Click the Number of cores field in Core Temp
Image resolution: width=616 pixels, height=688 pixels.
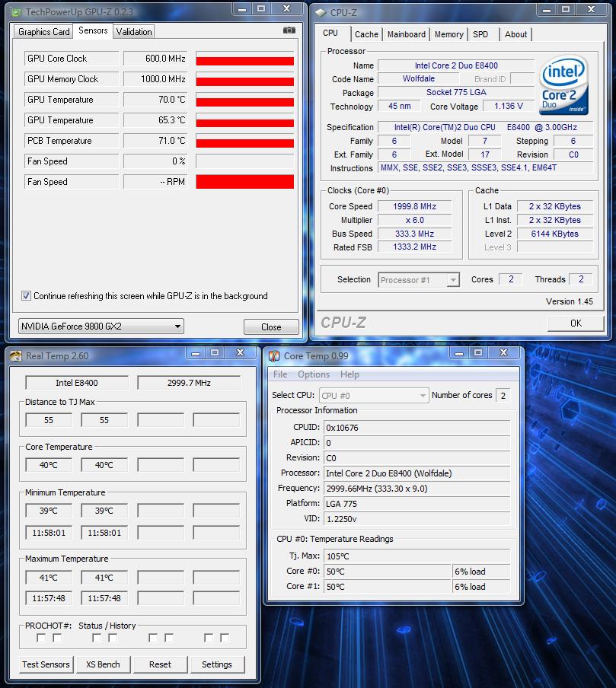503,395
